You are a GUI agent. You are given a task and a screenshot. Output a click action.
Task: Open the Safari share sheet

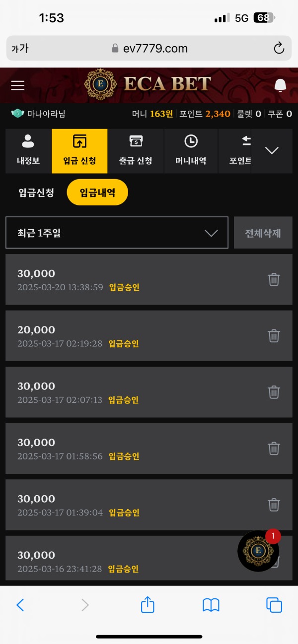[147, 605]
